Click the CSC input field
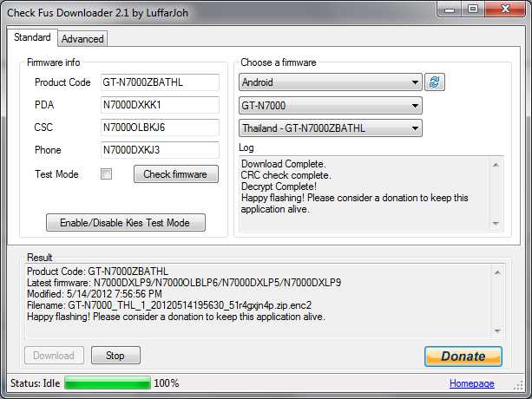Viewport: 532px width, 399px height. [x=160, y=128]
